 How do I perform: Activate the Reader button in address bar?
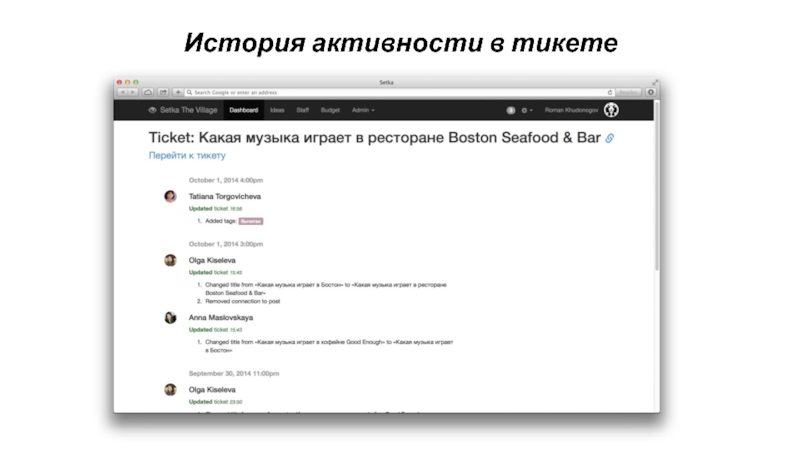click(x=628, y=92)
